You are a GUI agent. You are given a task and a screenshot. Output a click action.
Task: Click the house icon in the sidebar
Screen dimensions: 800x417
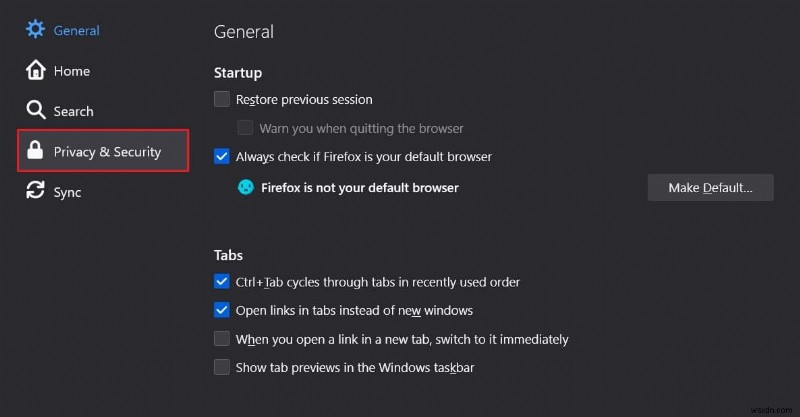(36, 70)
